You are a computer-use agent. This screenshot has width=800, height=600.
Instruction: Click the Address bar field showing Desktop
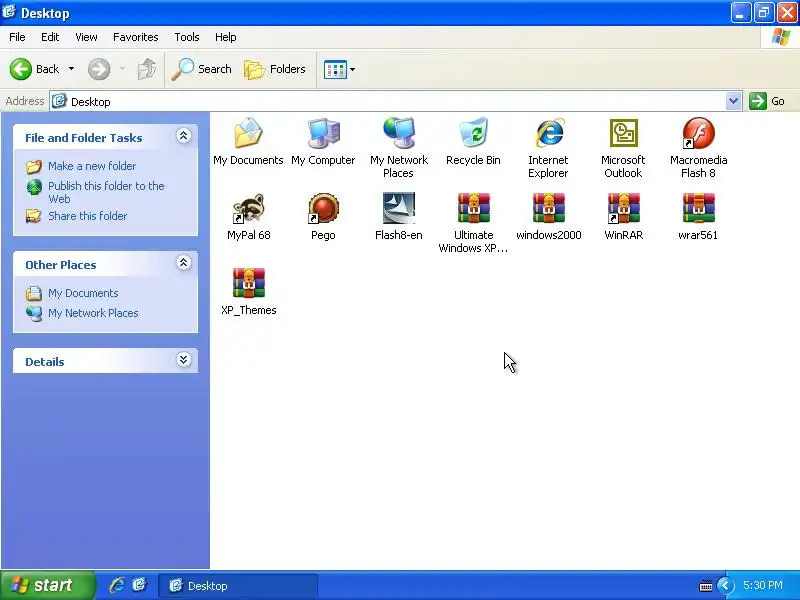pyautogui.click(x=388, y=101)
